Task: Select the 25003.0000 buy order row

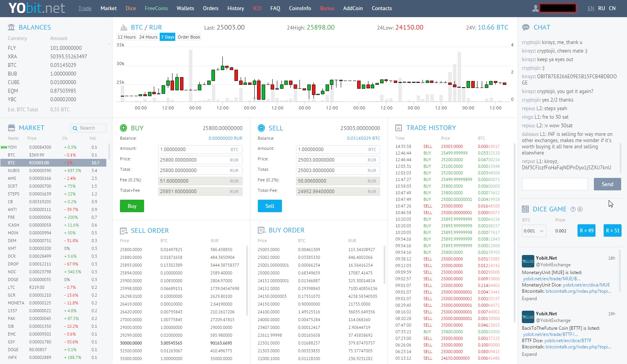Action: coord(319,250)
